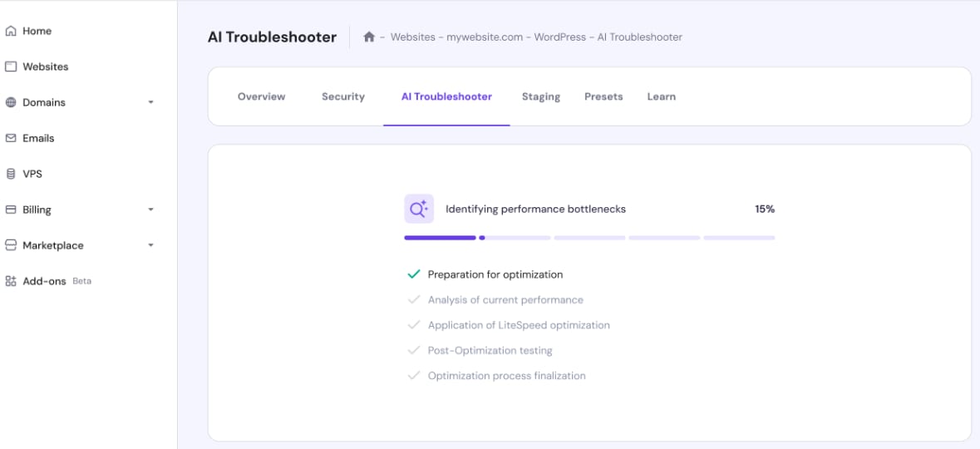The height and width of the screenshot is (449, 980).
Task: Expand the Billing dropdown arrow
Action: tap(150, 210)
